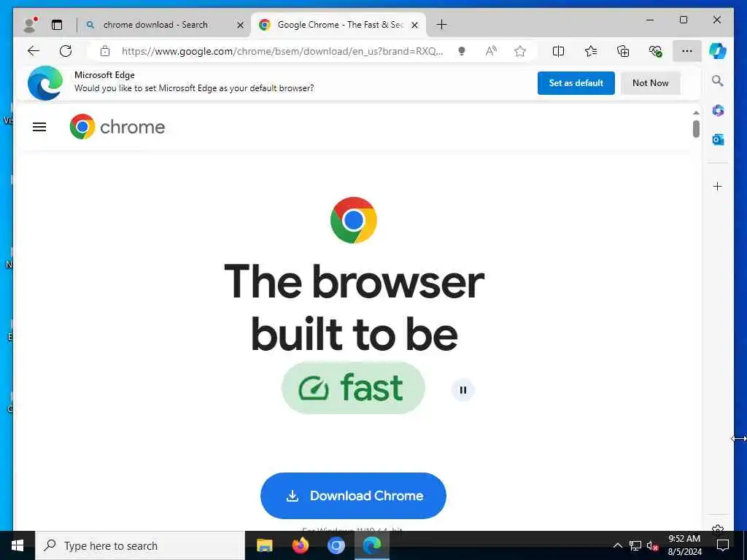
Task: Open a new browser tab
Action: coord(441,25)
